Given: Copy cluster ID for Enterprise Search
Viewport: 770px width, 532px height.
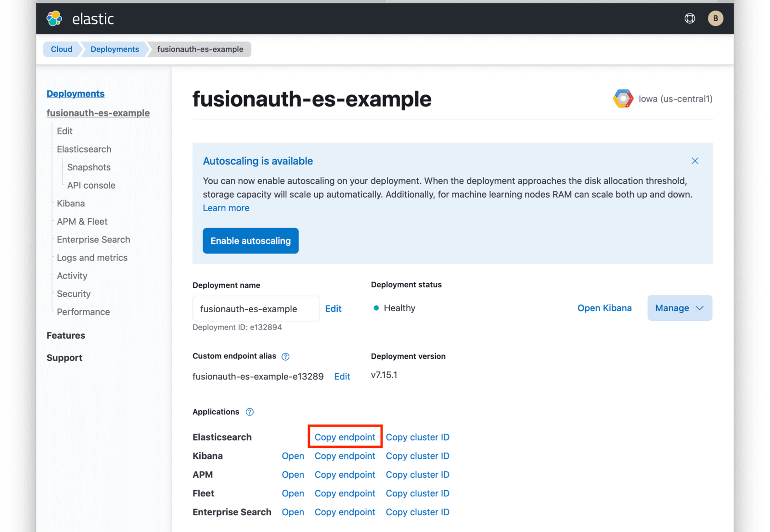Looking at the screenshot, I should 418,512.
